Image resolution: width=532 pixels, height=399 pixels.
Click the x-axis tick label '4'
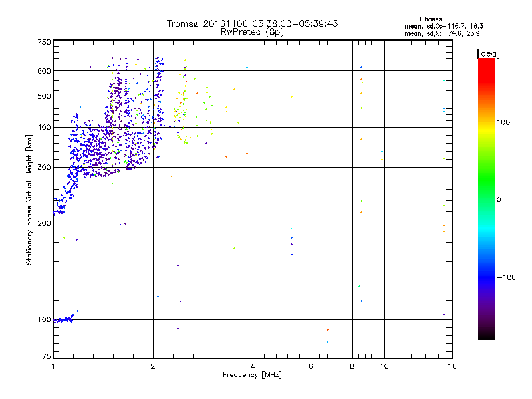click(253, 366)
